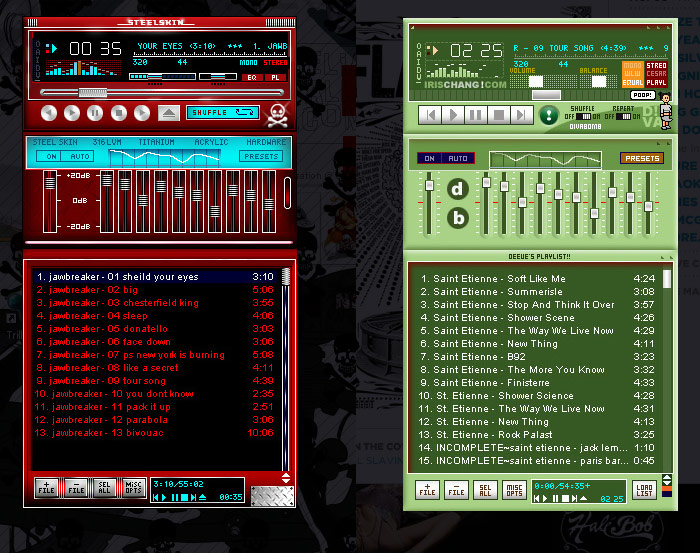
Task: Stop playback in red Steelskin player
Action: tap(119, 113)
